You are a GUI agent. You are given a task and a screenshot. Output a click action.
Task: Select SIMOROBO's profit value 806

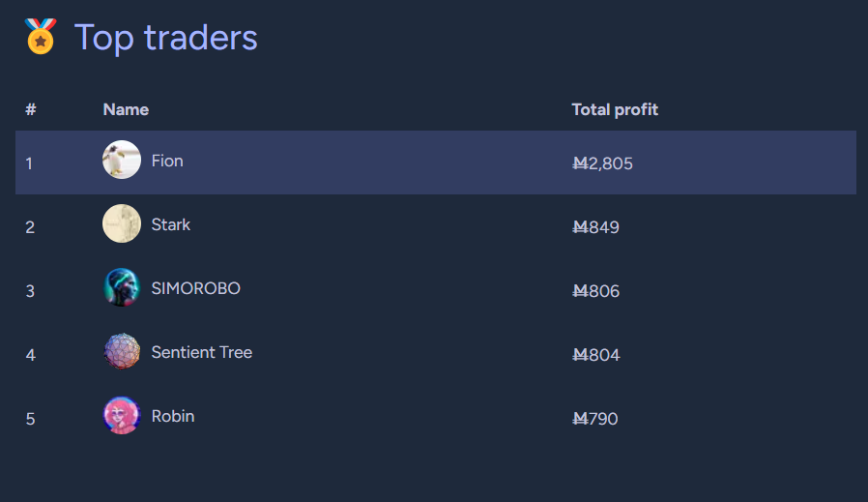coord(595,291)
